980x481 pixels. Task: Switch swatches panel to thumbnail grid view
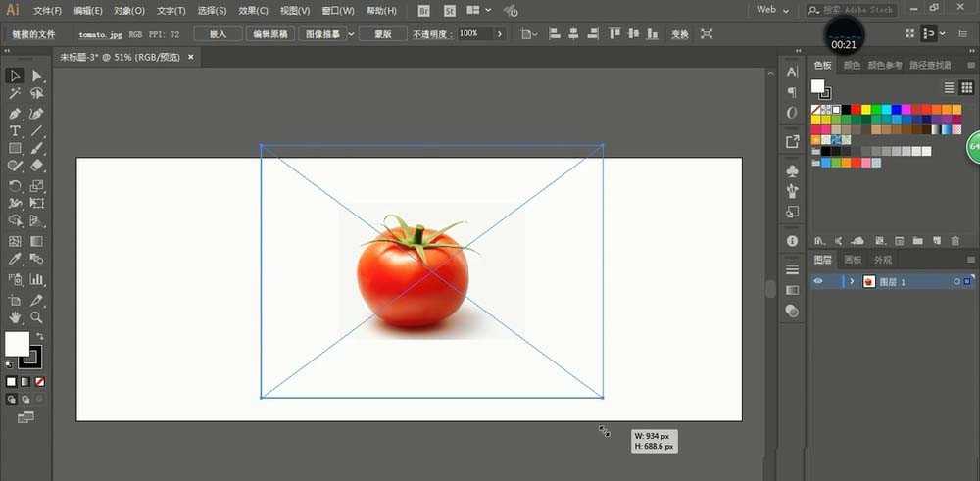click(x=965, y=87)
